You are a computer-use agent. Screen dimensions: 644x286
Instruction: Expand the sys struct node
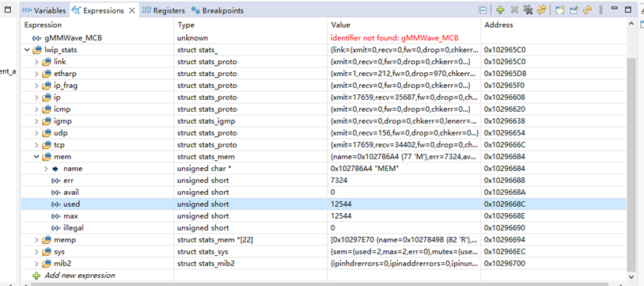click(36, 251)
